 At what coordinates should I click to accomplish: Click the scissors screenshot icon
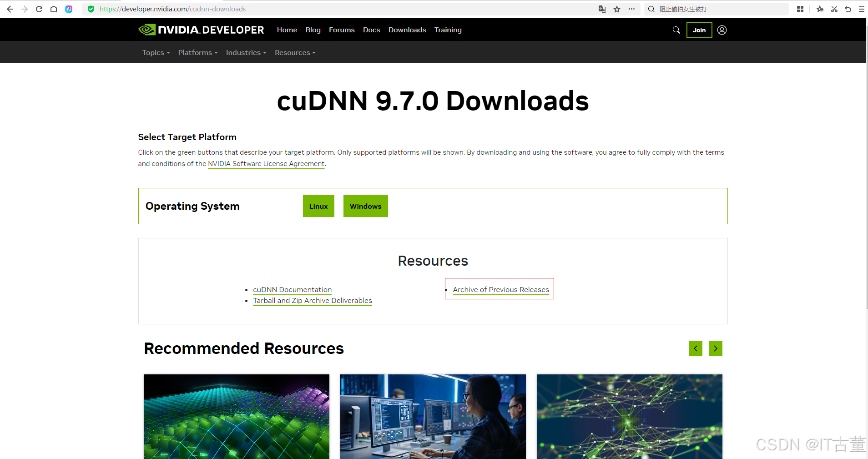[834, 9]
